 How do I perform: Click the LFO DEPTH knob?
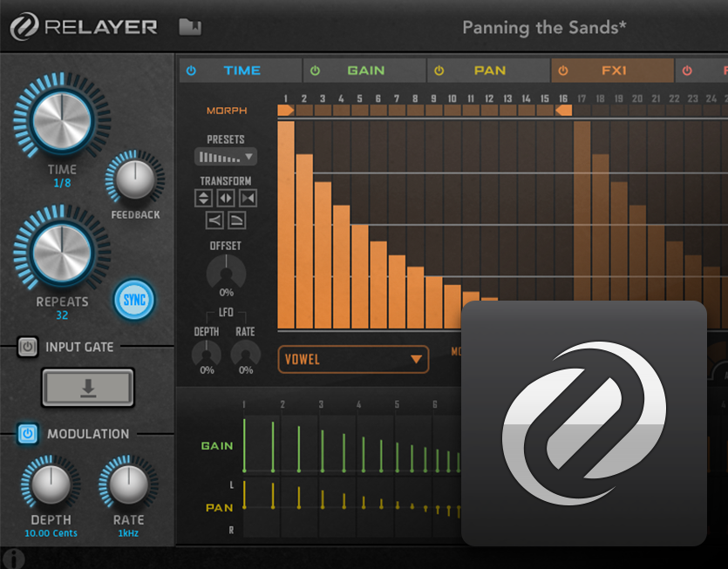coord(207,353)
